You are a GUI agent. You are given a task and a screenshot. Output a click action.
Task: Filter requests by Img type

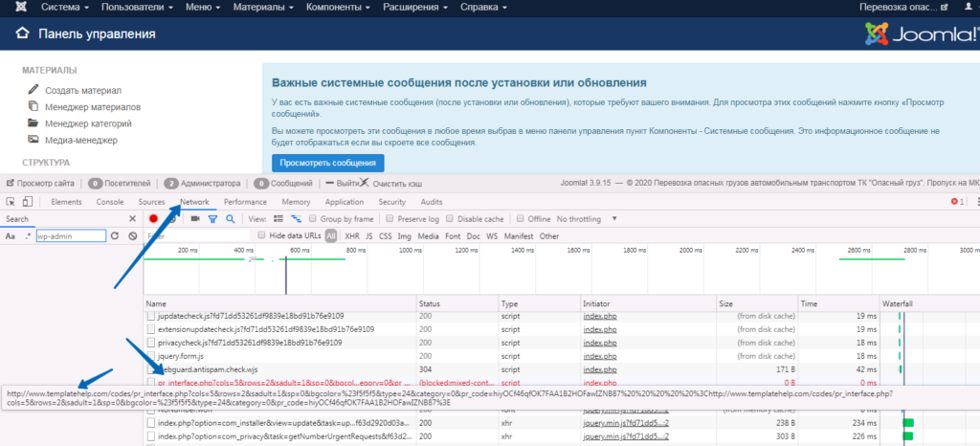pos(405,236)
